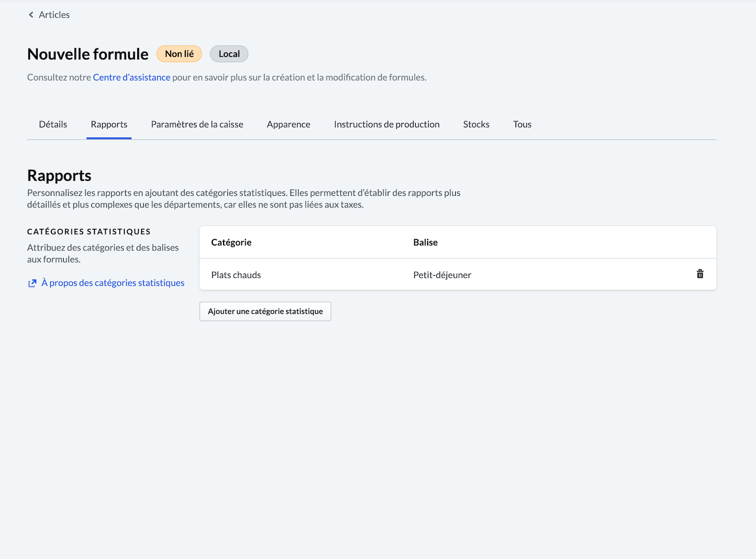Image resolution: width=756 pixels, height=559 pixels.
Task: Go back to the Articles page
Action: click(x=54, y=15)
